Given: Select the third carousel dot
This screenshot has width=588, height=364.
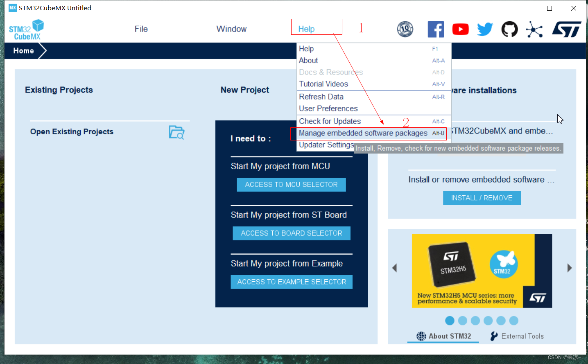Looking at the screenshot, I should click(475, 321).
